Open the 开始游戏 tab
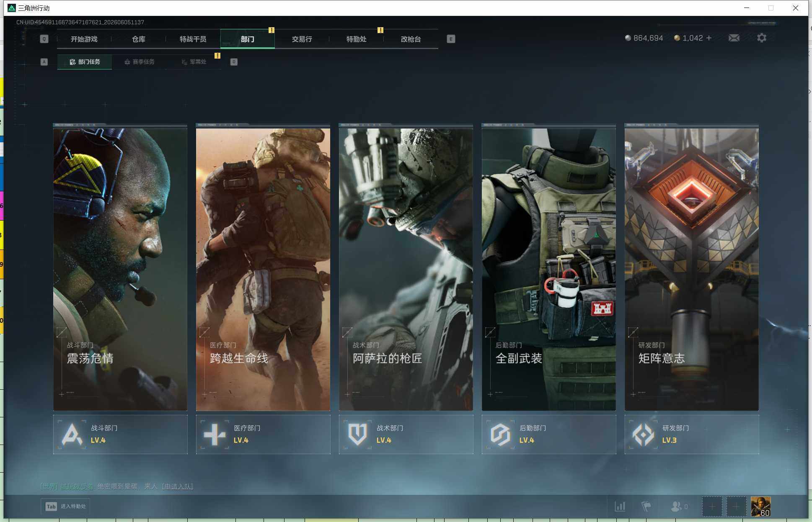 [x=84, y=39]
